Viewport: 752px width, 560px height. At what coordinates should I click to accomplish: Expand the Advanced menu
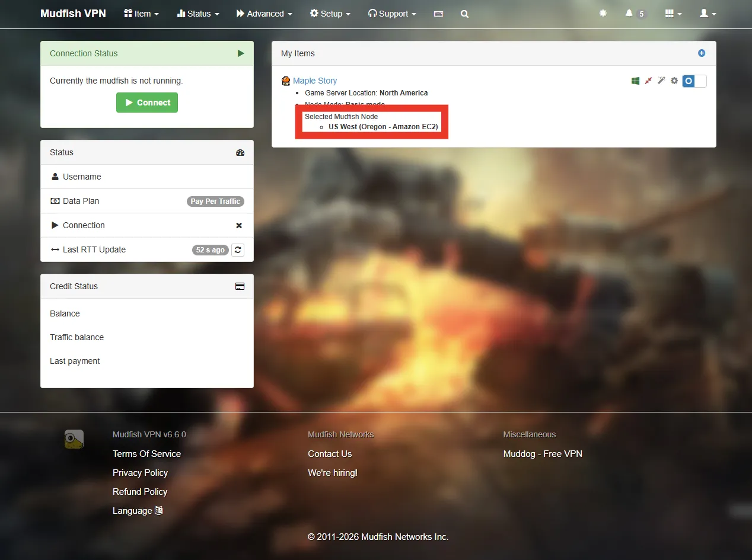[264, 14]
